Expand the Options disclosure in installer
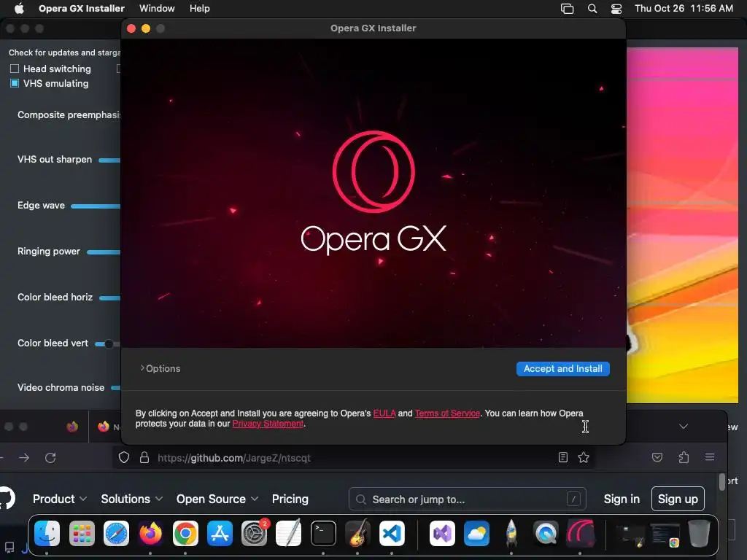 [x=160, y=368]
